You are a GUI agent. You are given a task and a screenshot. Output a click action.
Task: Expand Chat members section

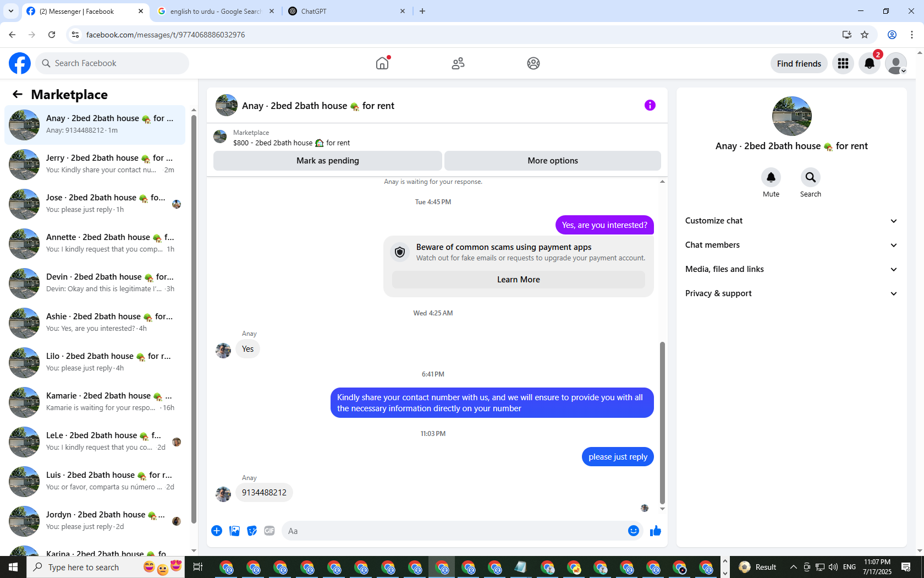[x=791, y=245]
